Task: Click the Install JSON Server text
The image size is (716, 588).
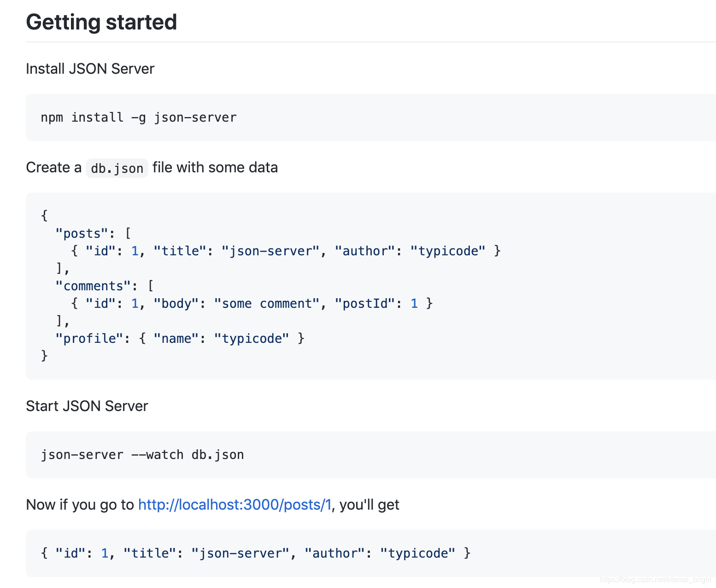Action: click(90, 69)
